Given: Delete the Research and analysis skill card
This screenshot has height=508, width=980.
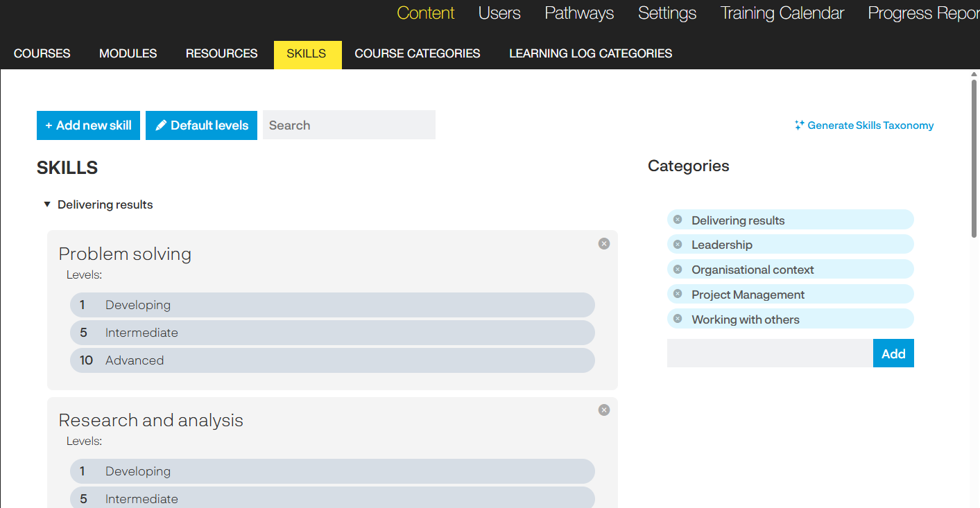Looking at the screenshot, I should pyautogui.click(x=604, y=410).
